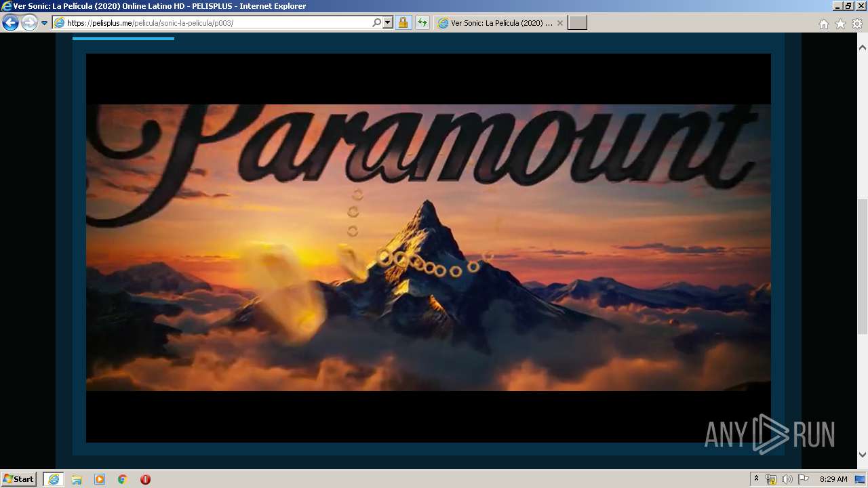Screen dimensions: 868x488
Task: Launch the media player taskbar icon
Action: pyautogui.click(x=100, y=479)
